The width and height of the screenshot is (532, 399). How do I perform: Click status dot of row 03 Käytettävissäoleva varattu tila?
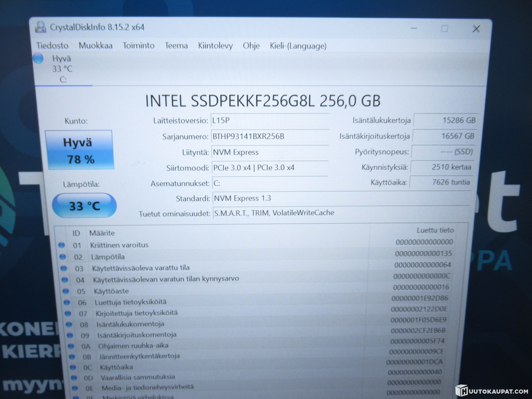tap(64, 268)
